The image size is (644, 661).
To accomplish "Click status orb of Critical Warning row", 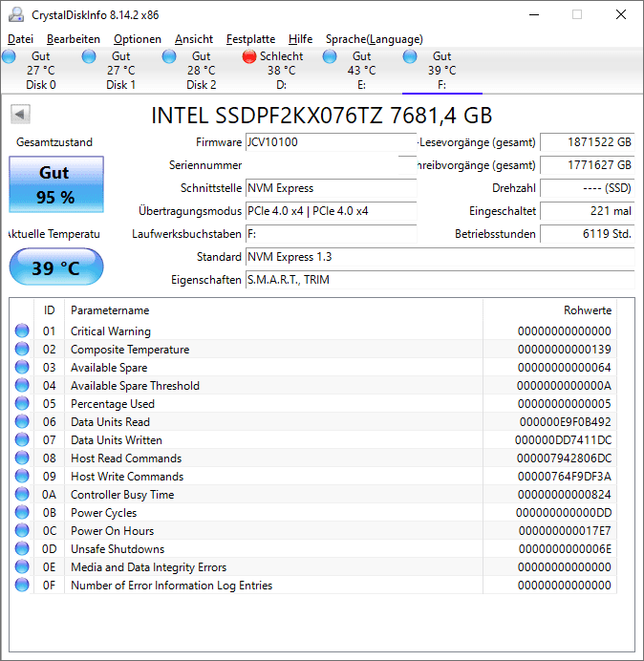I will click(x=22, y=330).
